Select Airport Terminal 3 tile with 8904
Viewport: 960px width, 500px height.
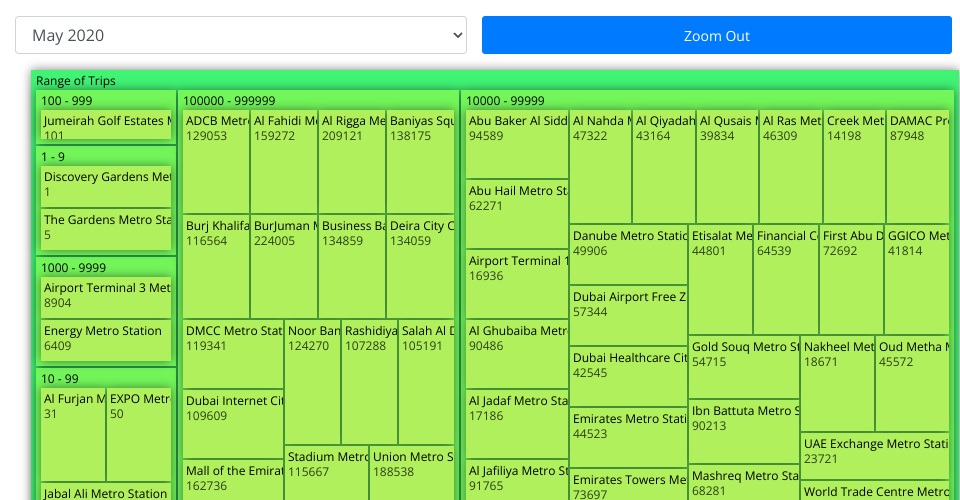tap(106, 297)
